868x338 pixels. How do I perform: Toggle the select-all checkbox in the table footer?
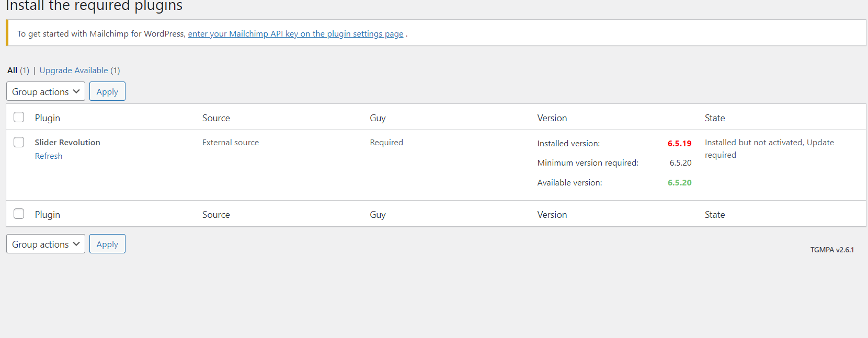pos(19,214)
